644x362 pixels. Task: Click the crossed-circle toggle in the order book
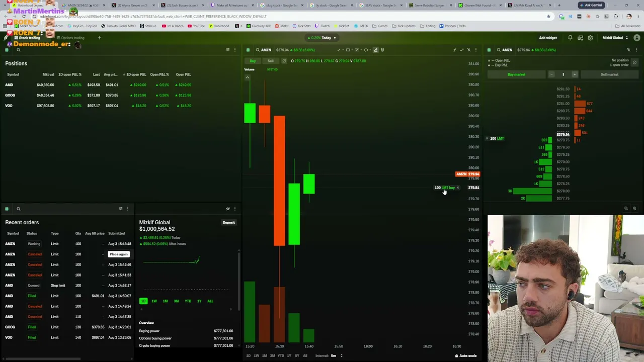pyautogui.click(x=634, y=62)
